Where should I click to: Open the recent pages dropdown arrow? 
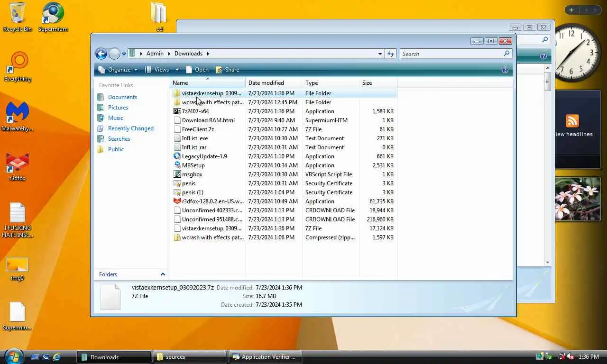point(124,54)
